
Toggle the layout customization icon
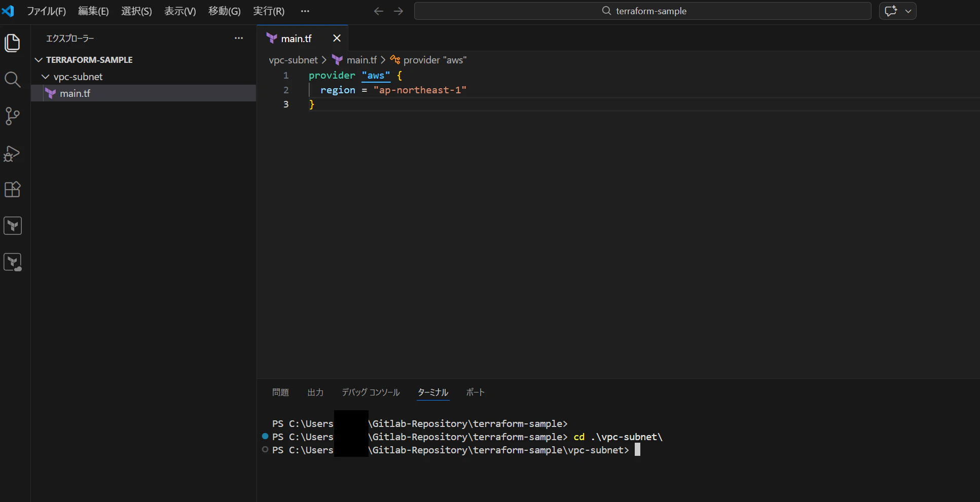891,11
